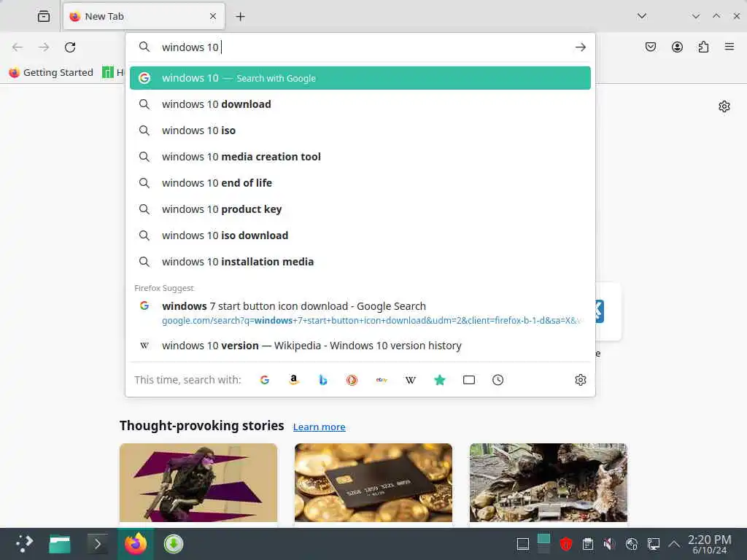Open the New Tab page personalize gear
747x560 pixels.
[x=724, y=106]
